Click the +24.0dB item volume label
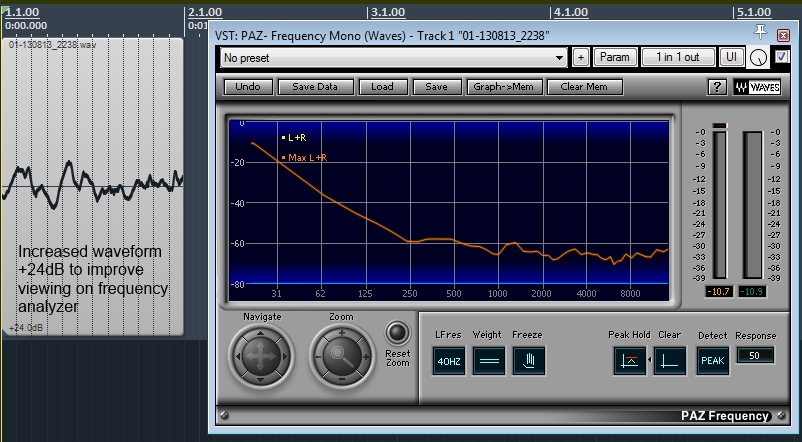Screen dimensions: 802x442 [26, 328]
